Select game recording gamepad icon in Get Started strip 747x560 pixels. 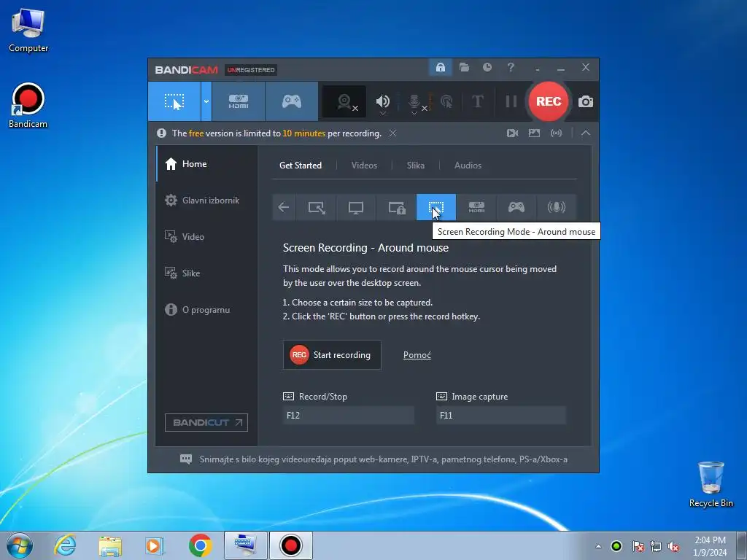pos(516,207)
